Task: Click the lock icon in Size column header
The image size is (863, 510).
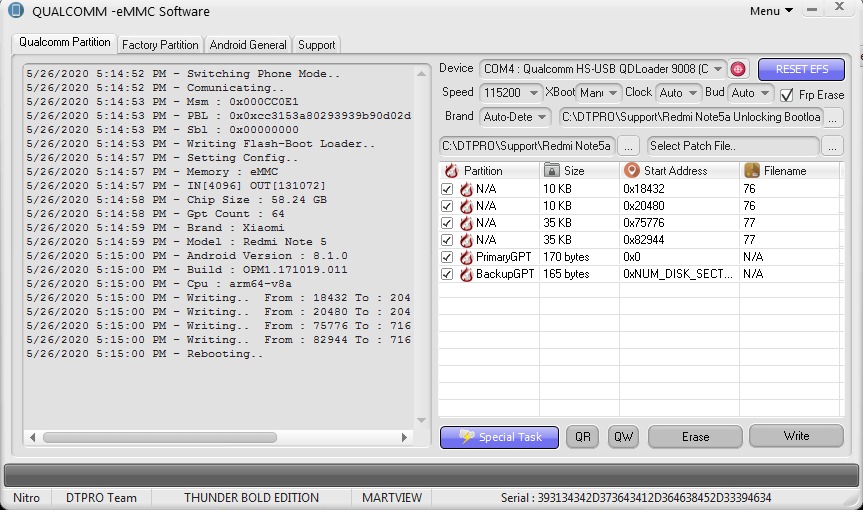Action: [551, 170]
